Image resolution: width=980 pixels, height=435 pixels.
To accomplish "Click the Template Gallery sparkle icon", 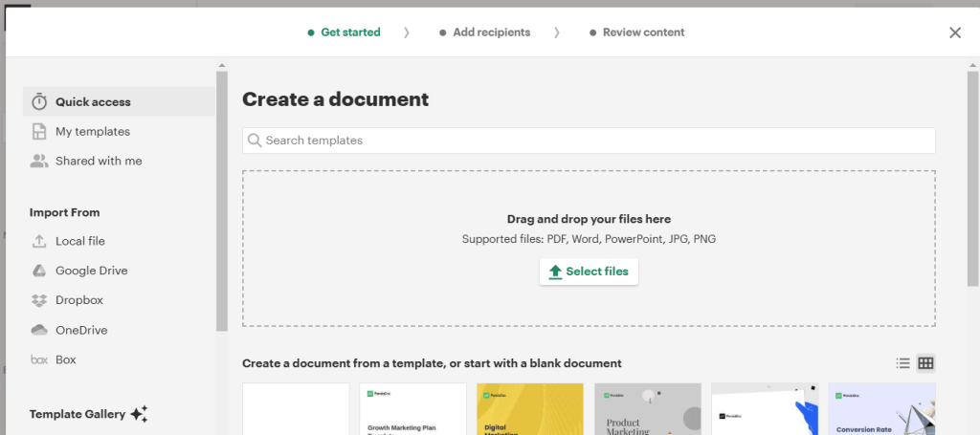I will (x=139, y=414).
